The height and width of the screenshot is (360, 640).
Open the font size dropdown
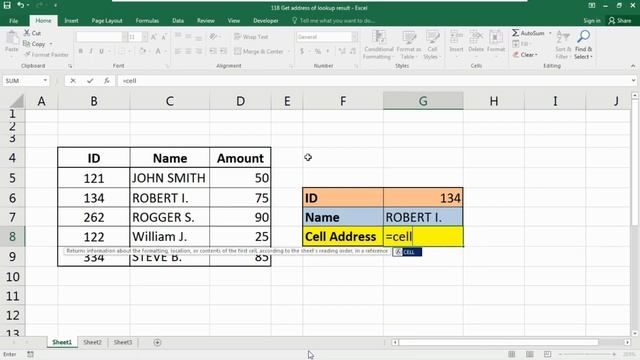145,37
